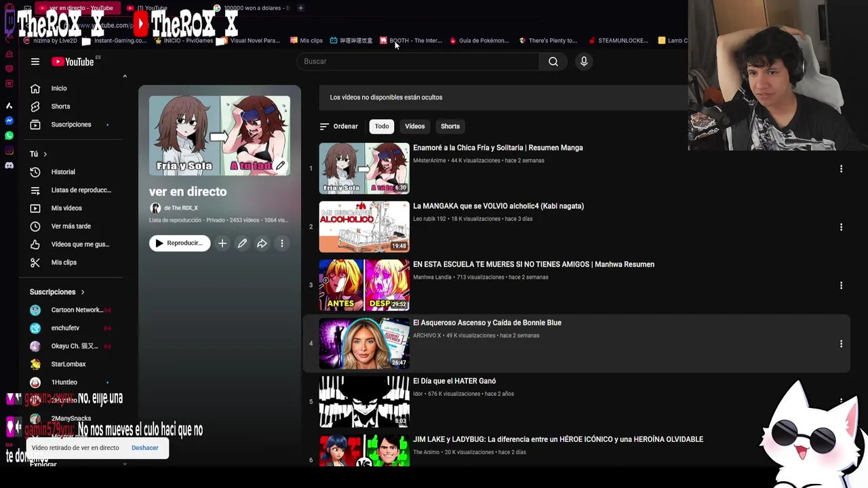This screenshot has width=868, height=488.
Task: Edit the playlist with the pencil icon
Action: (x=242, y=243)
